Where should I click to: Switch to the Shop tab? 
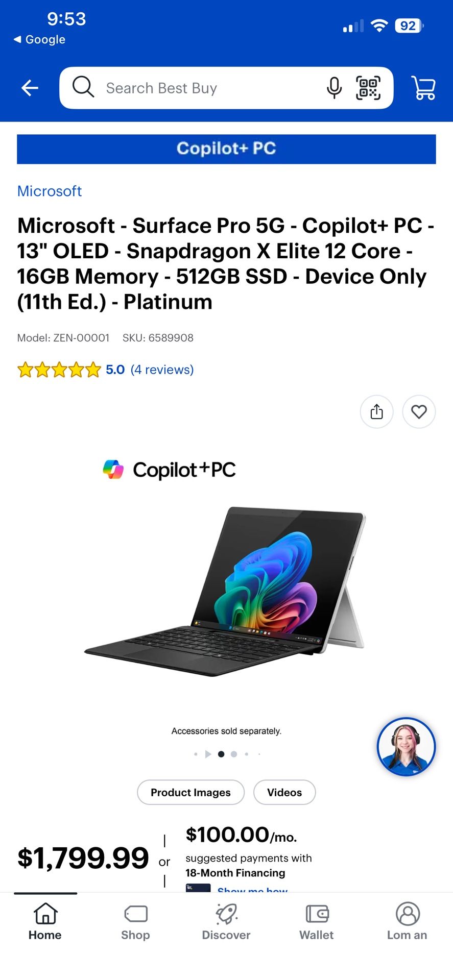(135, 922)
